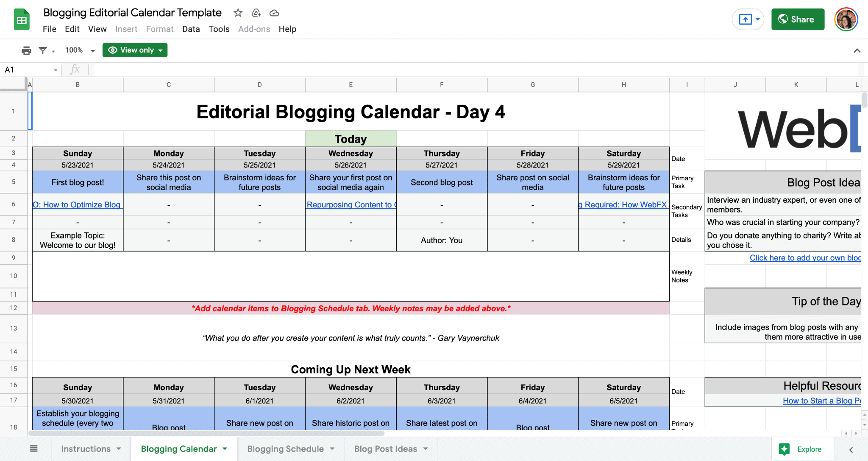Open the all sheets list icon
Viewport: 868px width, 461px height.
pos(34,449)
